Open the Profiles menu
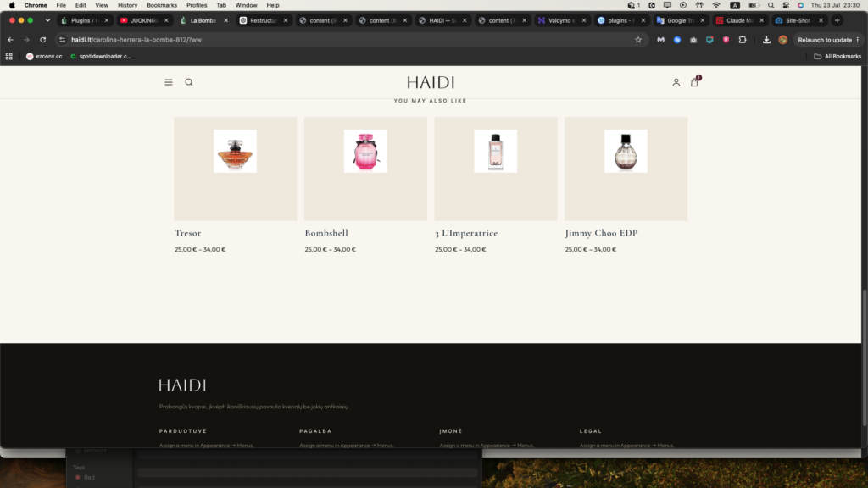 197,5
